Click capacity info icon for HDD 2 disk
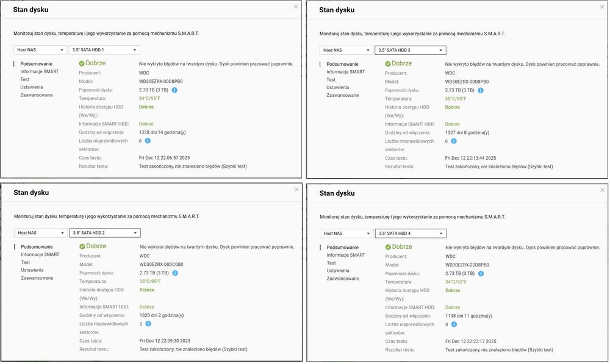The image size is (610, 364). tap(174, 273)
